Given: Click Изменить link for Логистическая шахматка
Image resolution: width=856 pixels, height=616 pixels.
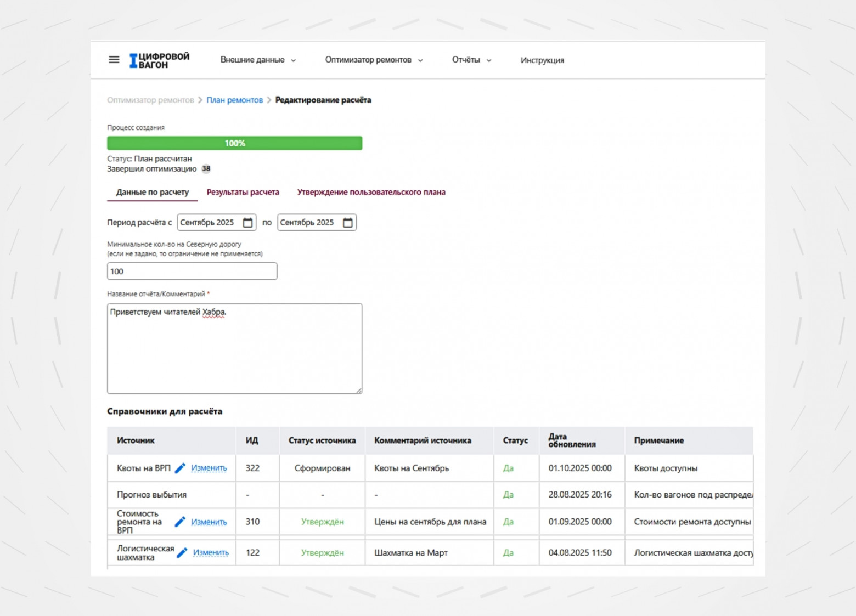Looking at the screenshot, I should pos(211,553).
